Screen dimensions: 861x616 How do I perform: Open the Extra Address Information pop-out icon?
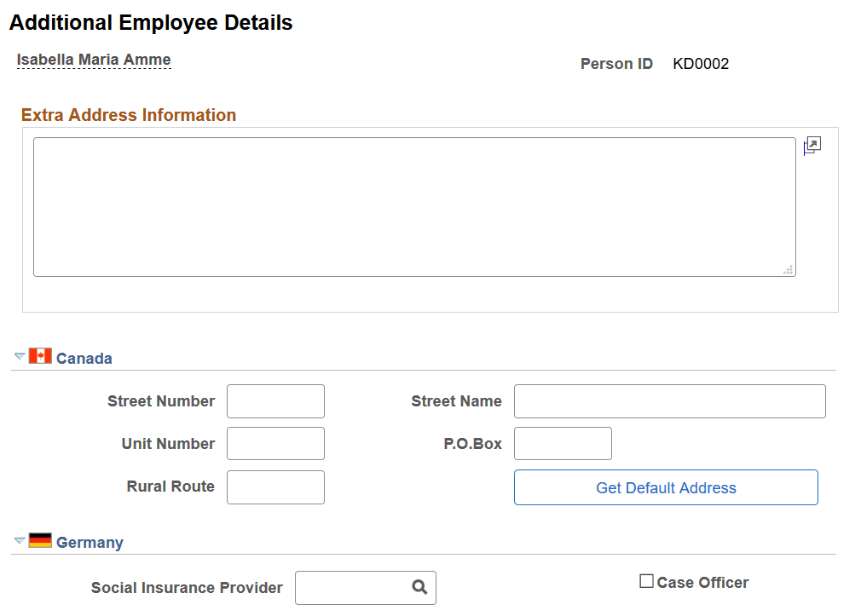pyautogui.click(x=812, y=145)
